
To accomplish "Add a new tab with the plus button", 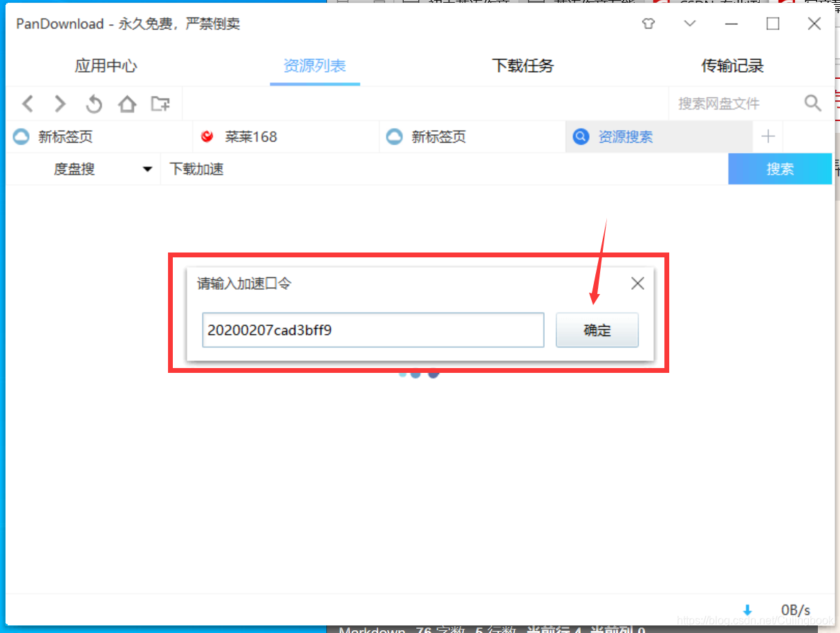I will point(767,136).
